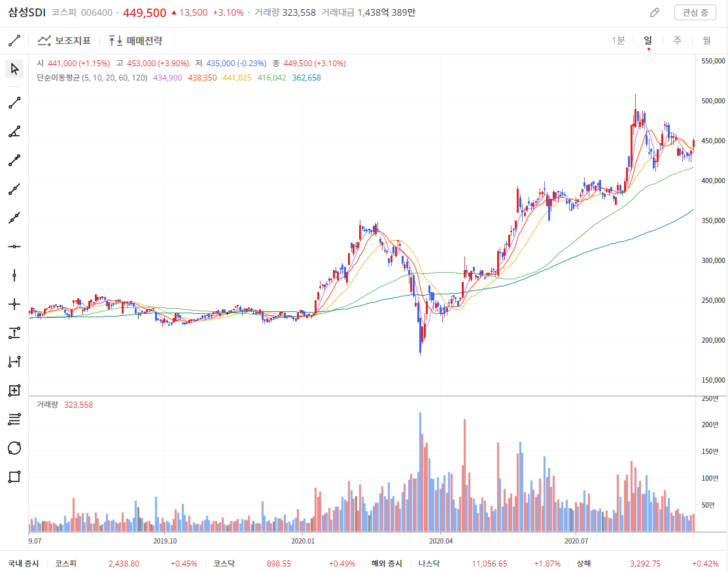The image size is (728, 571).
Task: Select the horizontal line tool
Action: point(14,247)
